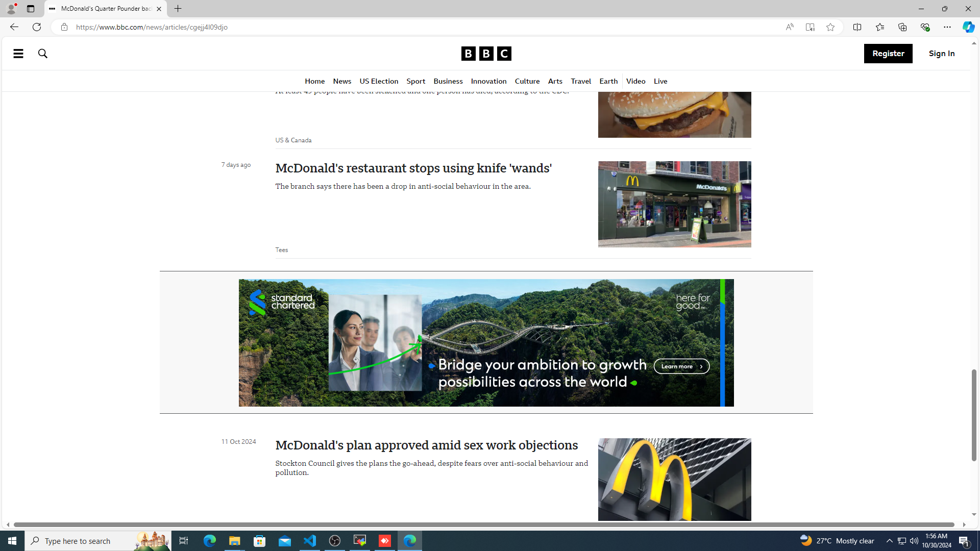This screenshot has width=980, height=551.
Task: Open Copilot sidebar
Action: coord(968,27)
